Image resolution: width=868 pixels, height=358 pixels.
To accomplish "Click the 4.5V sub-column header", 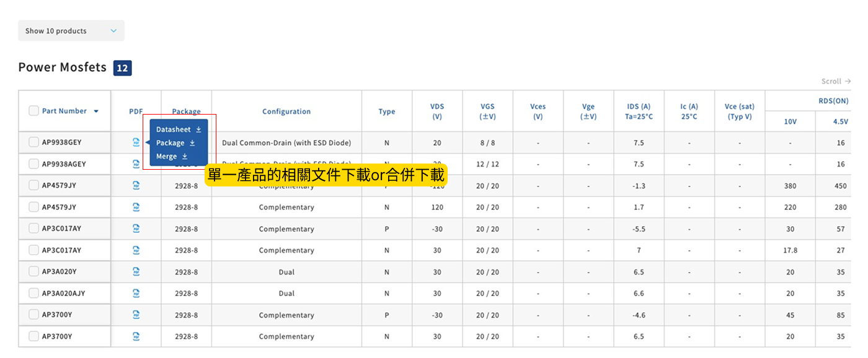I will click(x=841, y=121).
